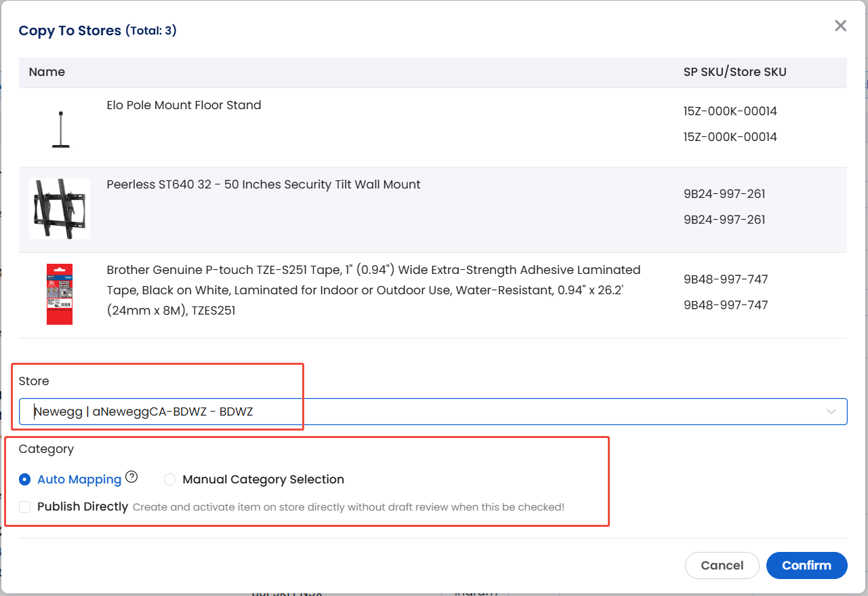Click the Peerless ST640 Security Tilt Wall Mount name
The height and width of the screenshot is (596, 868).
click(x=264, y=184)
